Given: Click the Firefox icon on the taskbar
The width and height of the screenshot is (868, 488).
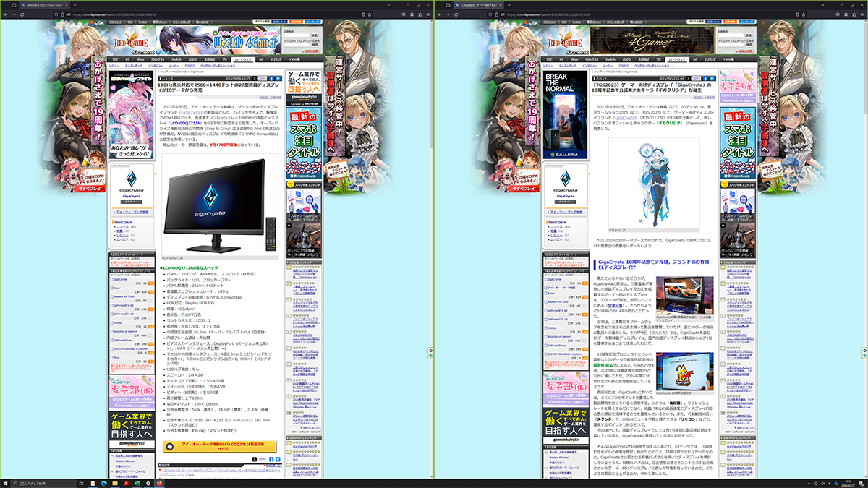Looking at the screenshot, I should [158, 482].
